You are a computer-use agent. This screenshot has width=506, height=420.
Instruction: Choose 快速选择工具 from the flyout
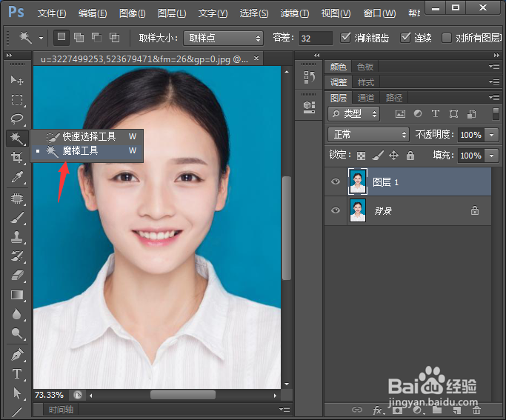click(88, 136)
